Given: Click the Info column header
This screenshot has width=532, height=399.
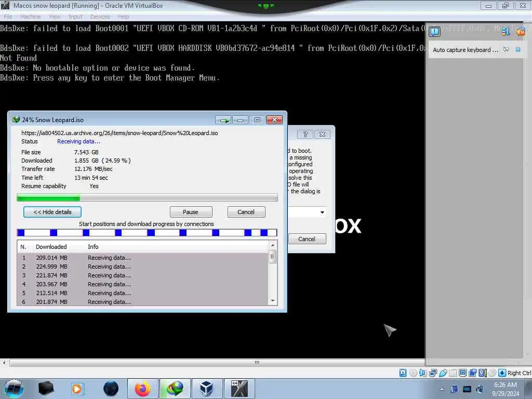Looking at the screenshot, I should coord(93,247).
